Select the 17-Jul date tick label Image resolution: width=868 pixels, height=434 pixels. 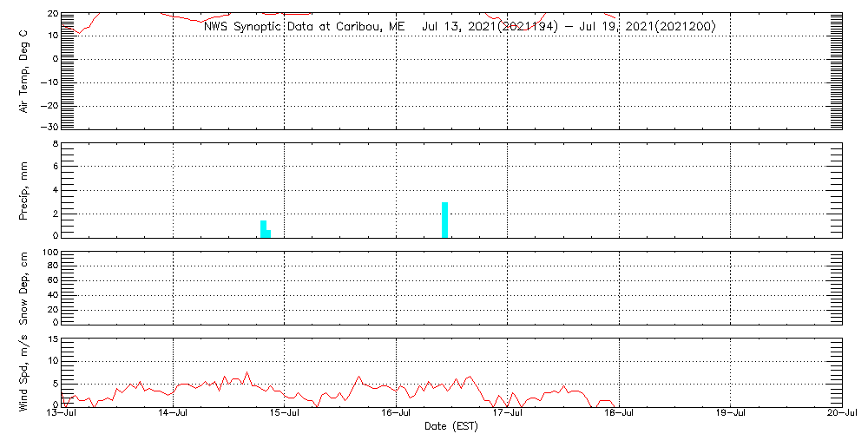(x=507, y=414)
